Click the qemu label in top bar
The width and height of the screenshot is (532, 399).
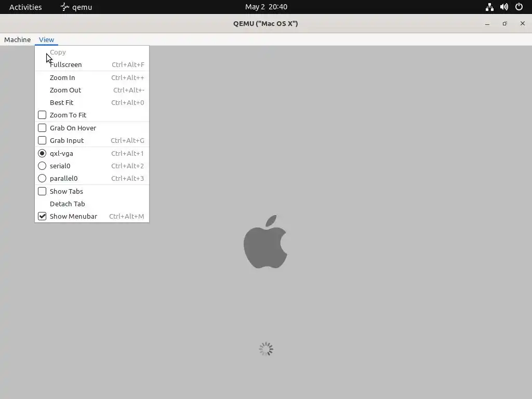82,7
